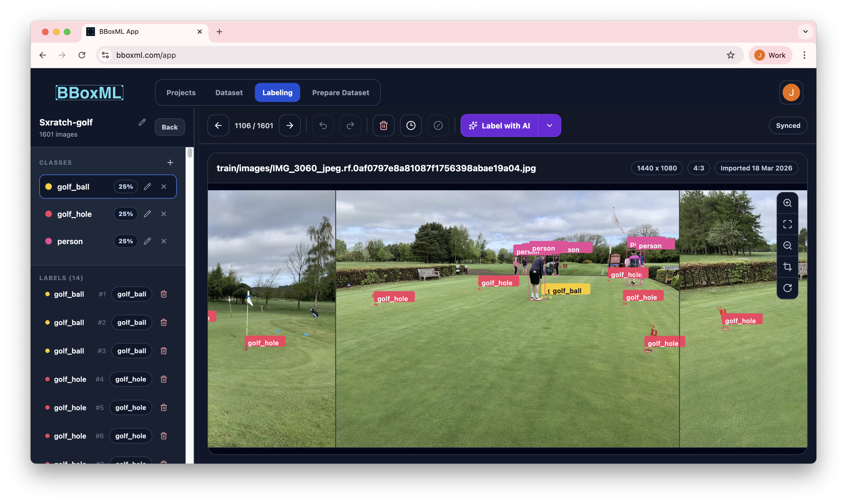Reset the image view with the refresh icon
847x504 pixels.
click(788, 288)
